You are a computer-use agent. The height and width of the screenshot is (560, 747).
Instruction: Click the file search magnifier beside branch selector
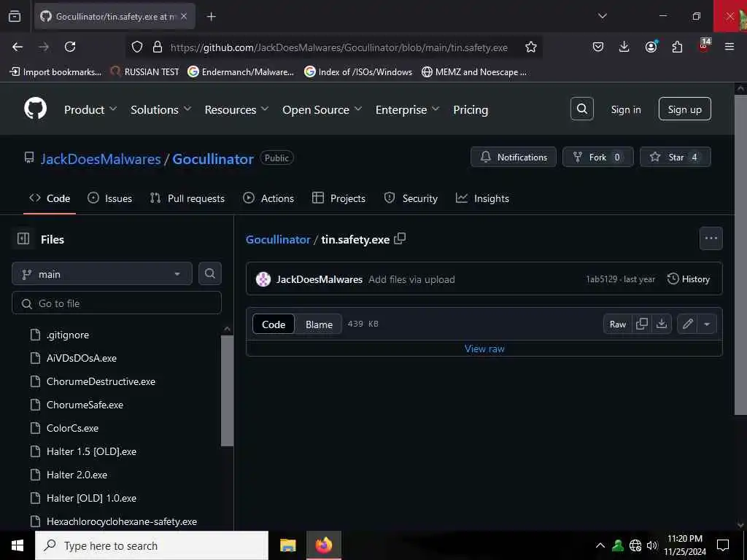[209, 274]
